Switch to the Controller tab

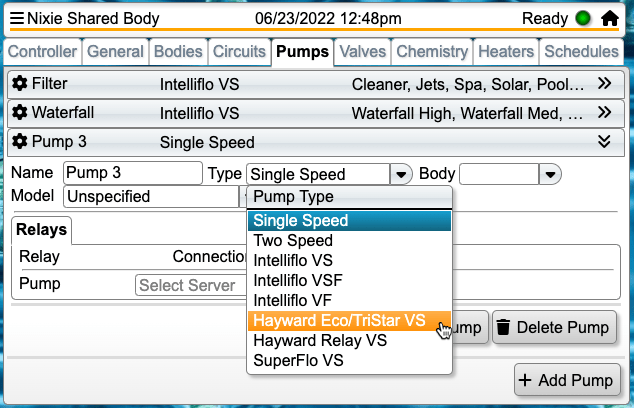point(42,52)
